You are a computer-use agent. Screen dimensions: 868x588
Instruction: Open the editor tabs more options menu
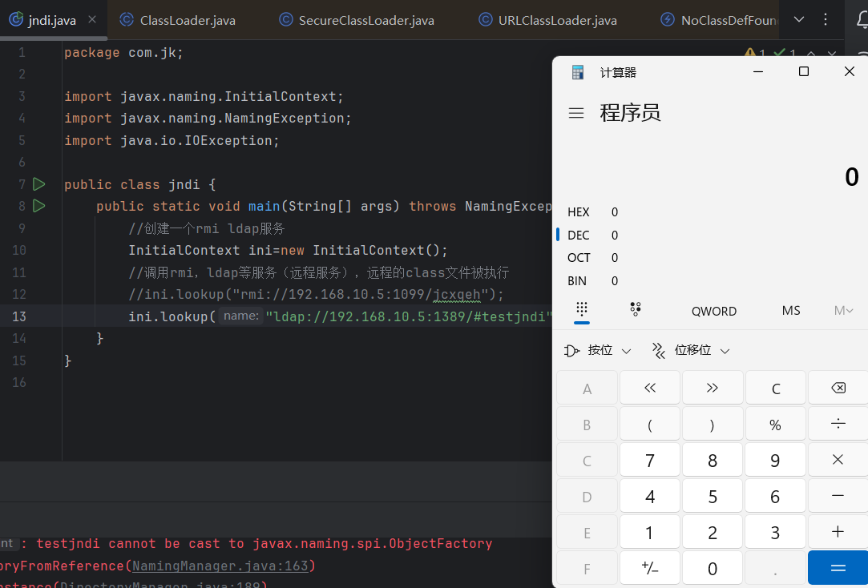(x=826, y=19)
